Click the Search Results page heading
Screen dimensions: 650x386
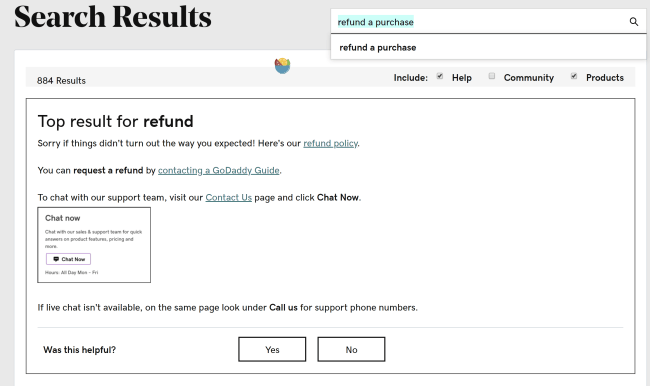pos(113,17)
